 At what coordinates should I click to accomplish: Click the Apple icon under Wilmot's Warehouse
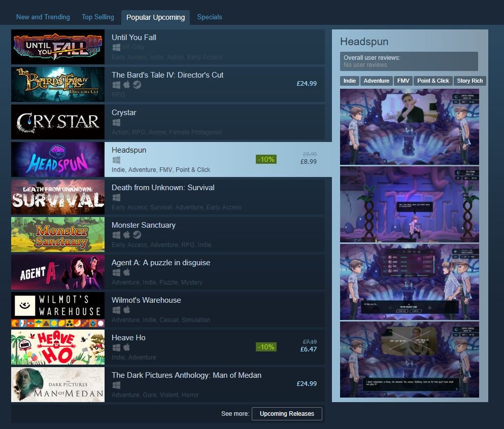click(127, 310)
